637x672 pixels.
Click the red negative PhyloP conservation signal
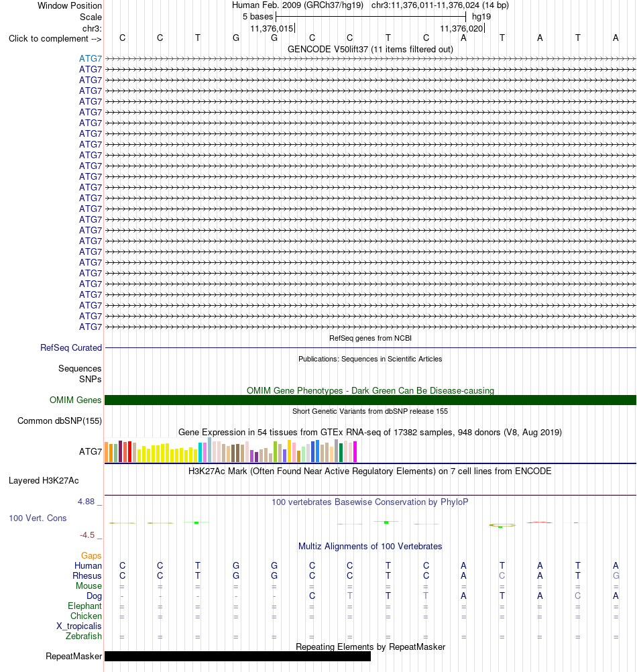coord(539,522)
